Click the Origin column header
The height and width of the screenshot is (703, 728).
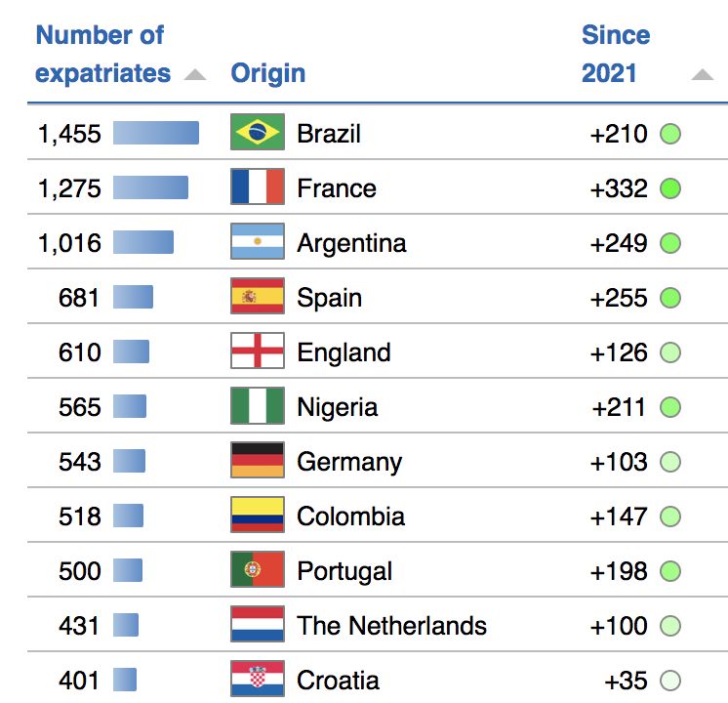pyautogui.click(x=268, y=73)
